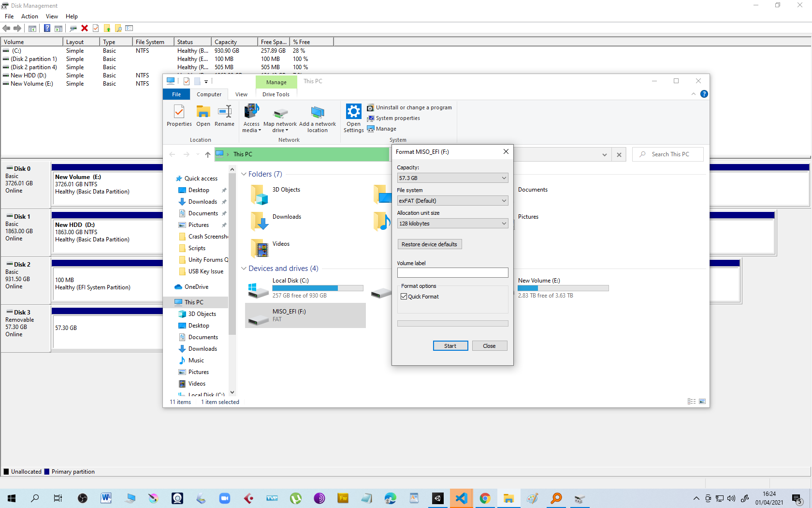Click System properties in the ribbon
The width and height of the screenshot is (812, 508).
(x=393, y=118)
